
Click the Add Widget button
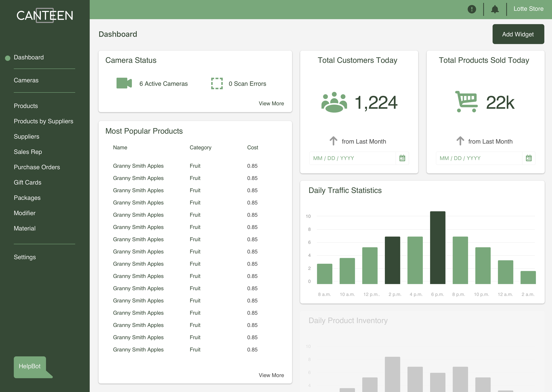(518, 34)
